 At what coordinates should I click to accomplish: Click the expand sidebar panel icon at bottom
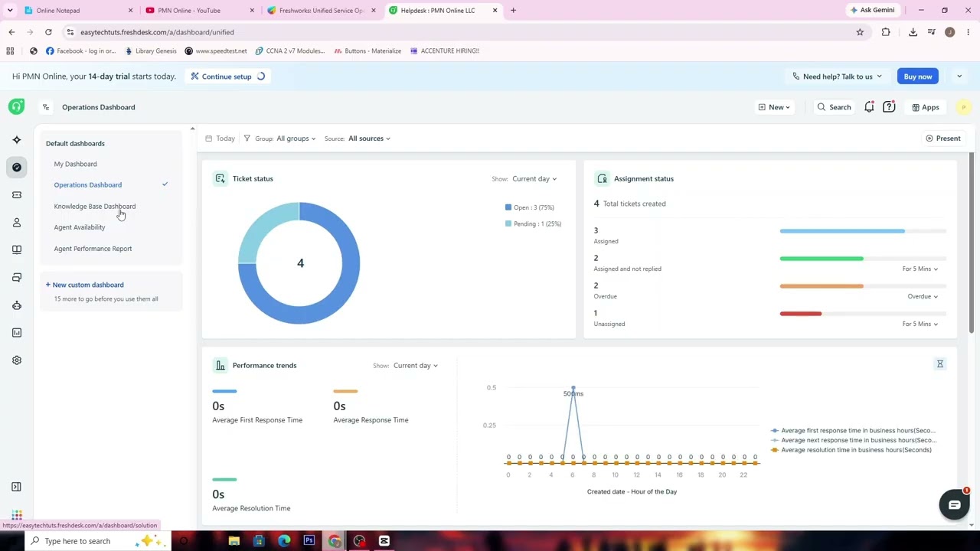point(16,487)
